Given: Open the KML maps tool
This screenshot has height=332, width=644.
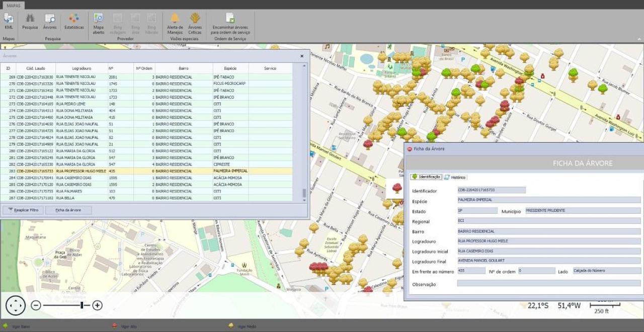Looking at the screenshot, I should (9, 22).
